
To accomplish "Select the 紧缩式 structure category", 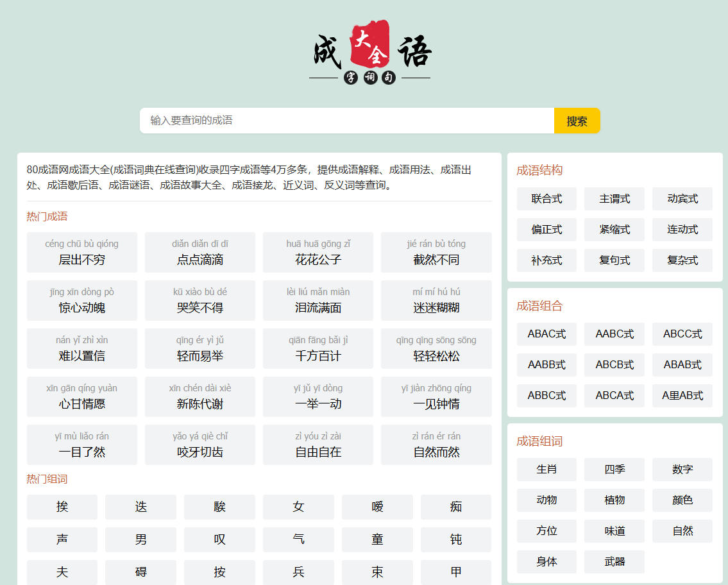I will point(614,230).
